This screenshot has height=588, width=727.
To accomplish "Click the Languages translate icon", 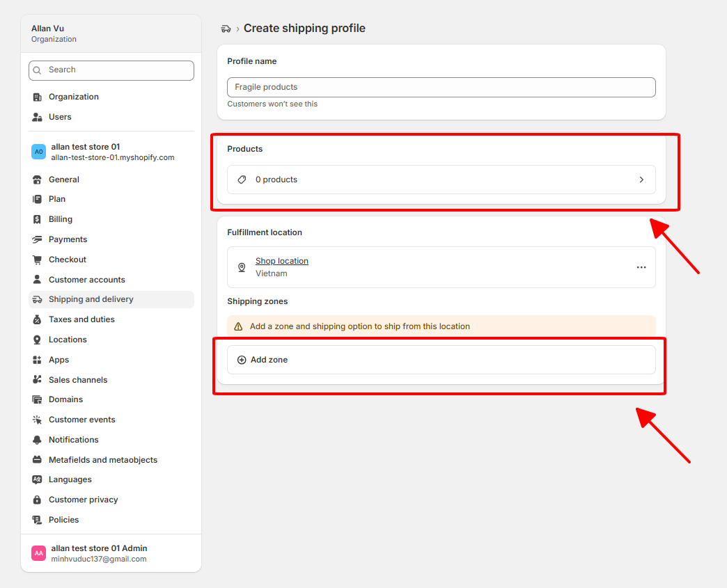I will click(37, 479).
